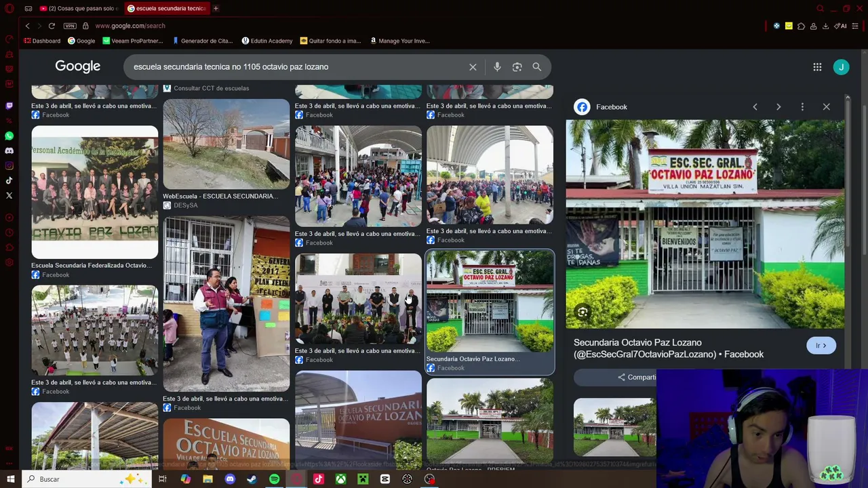Open Minecraft from the taskbar

(x=363, y=479)
